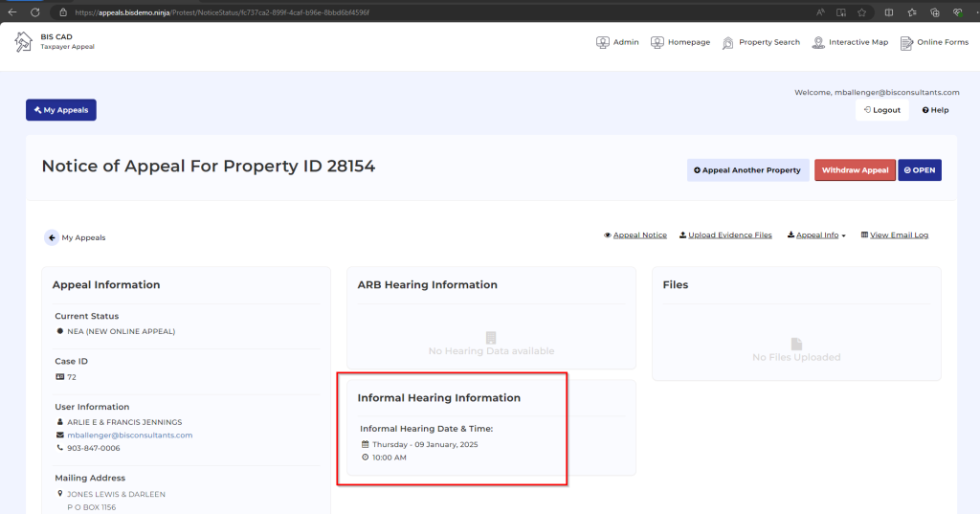The width and height of the screenshot is (980, 514).
Task: Click the mballenger email address link
Action: [x=130, y=436]
